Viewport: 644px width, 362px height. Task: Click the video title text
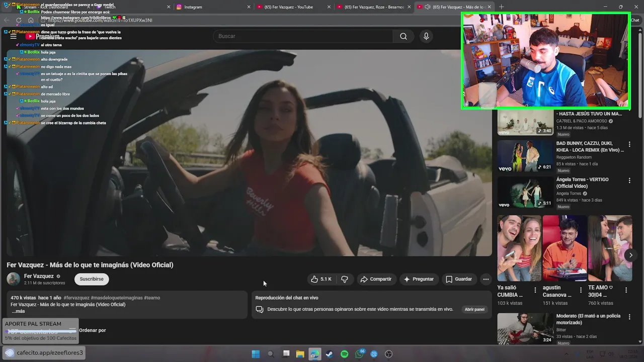[x=90, y=265]
